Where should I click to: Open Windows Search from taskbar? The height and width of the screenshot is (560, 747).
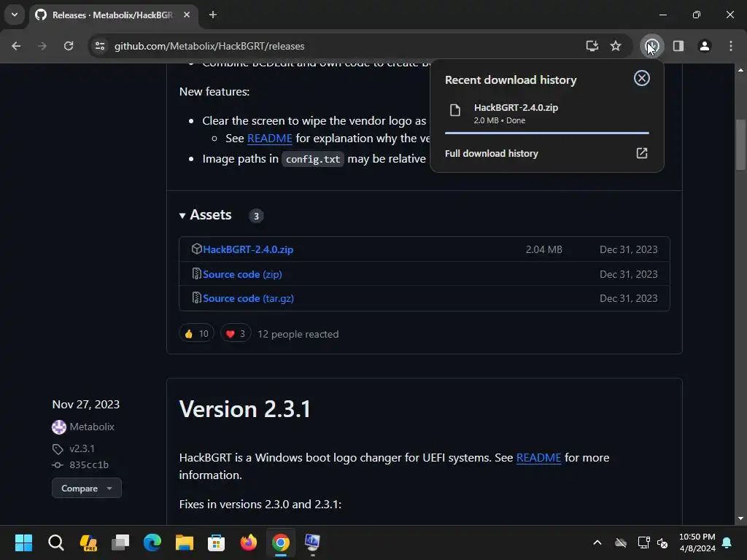click(55, 542)
